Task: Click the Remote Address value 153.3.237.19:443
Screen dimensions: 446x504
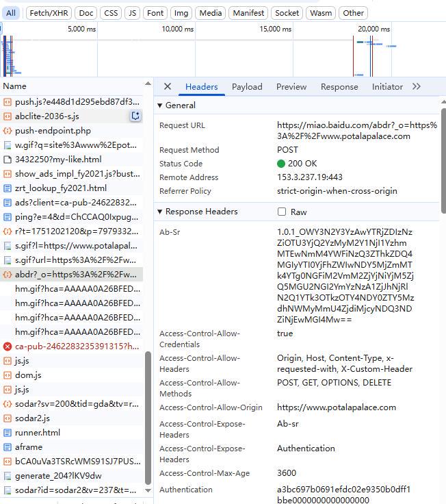Action: tap(310, 177)
